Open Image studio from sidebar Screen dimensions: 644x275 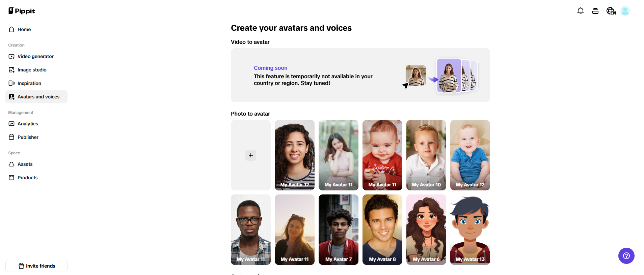click(32, 70)
